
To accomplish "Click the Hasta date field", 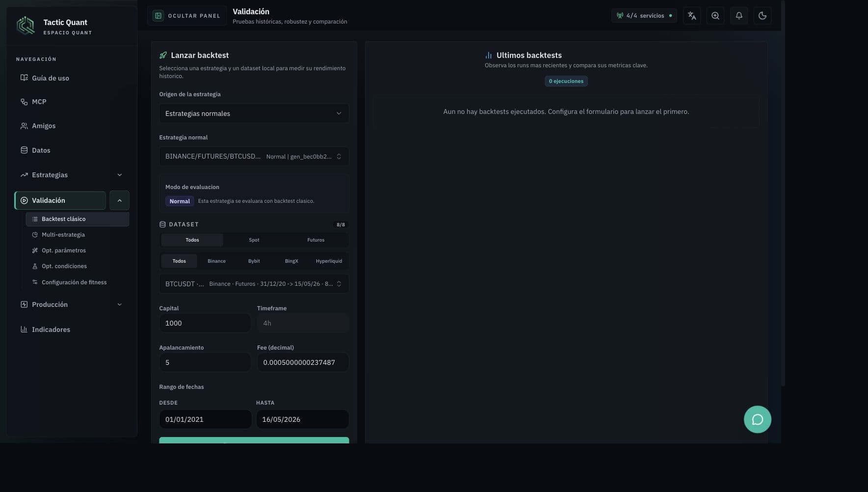I will point(302,419).
